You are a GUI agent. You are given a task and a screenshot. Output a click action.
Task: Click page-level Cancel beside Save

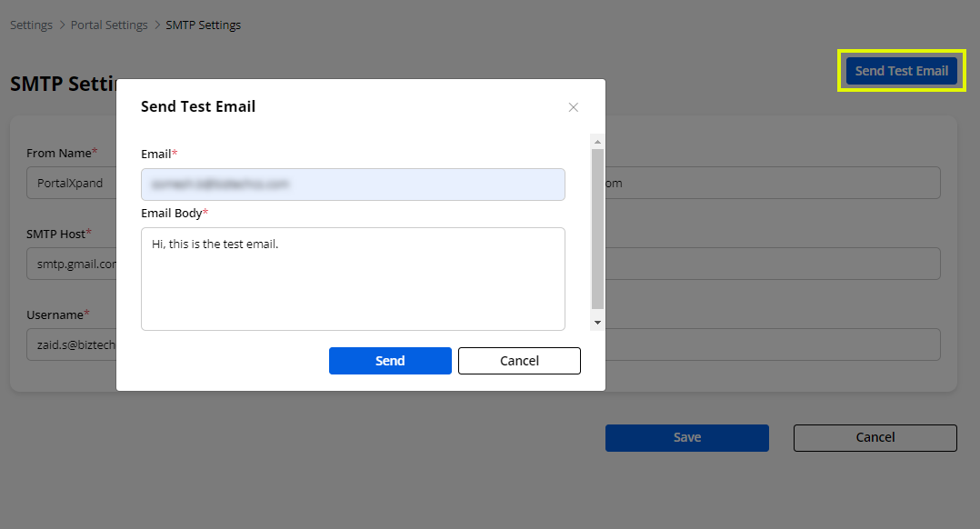pos(875,437)
